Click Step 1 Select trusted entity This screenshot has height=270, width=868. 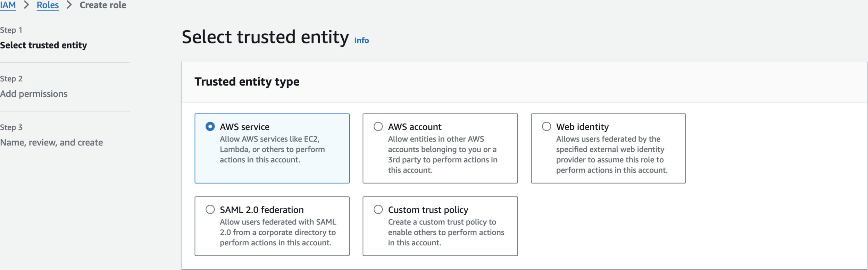(43, 45)
